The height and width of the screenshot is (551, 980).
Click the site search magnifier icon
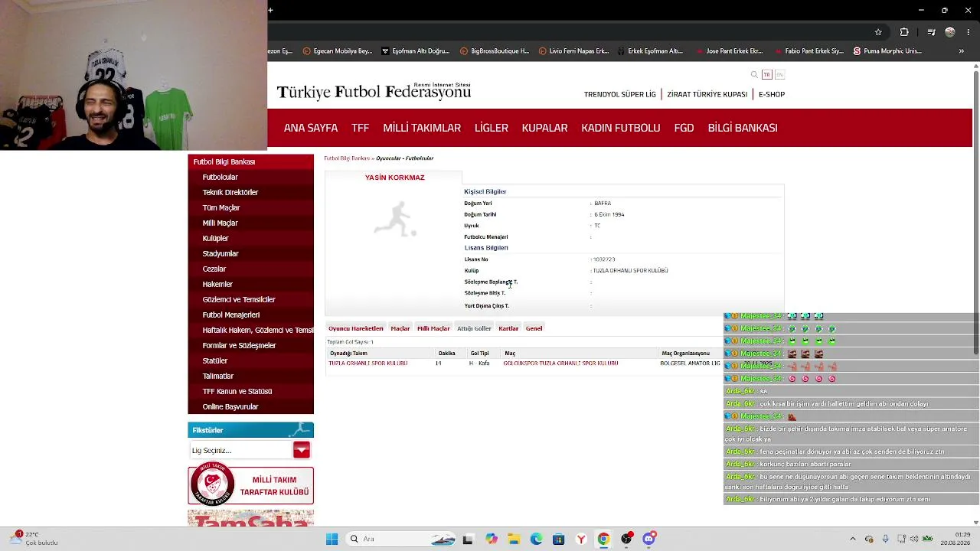coord(754,74)
